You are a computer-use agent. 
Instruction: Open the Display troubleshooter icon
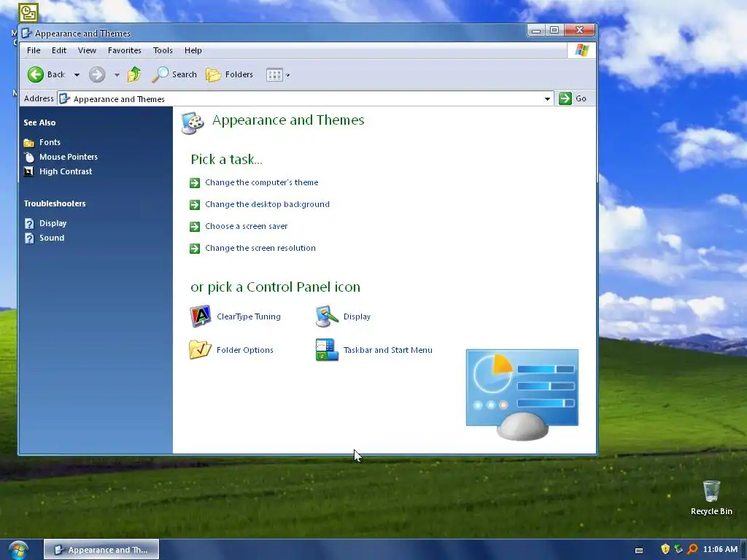29,223
